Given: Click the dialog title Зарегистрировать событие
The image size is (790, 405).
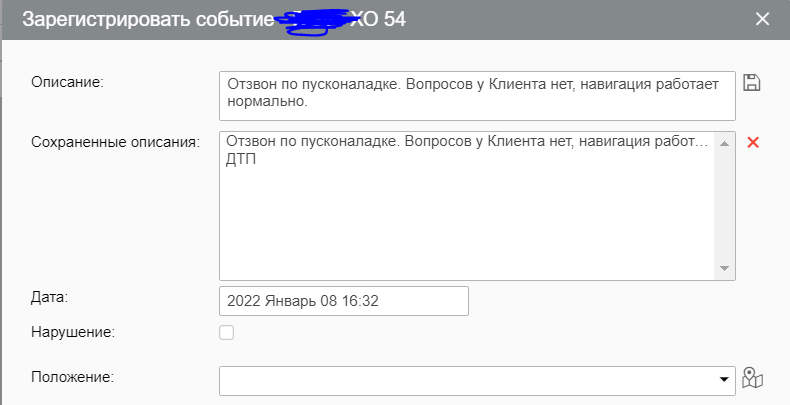Looking at the screenshot, I should (x=140, y=19).
